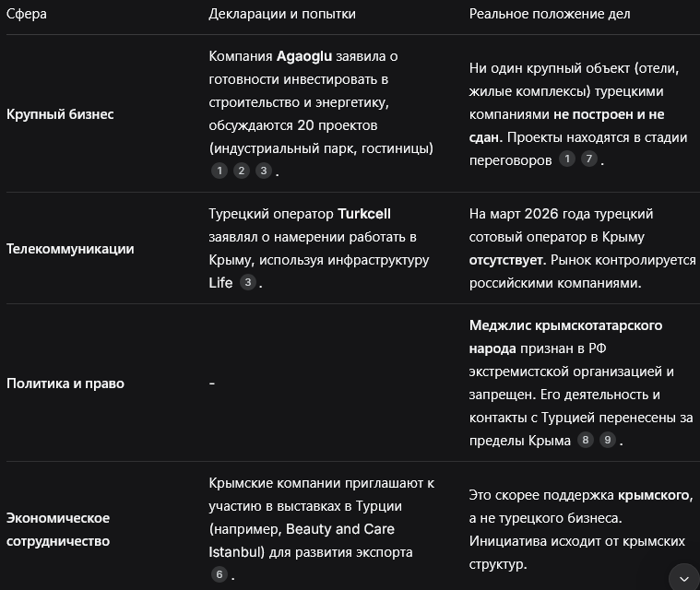The height and width of the screenshot is (590, 700).
Task: Open citation 1 after переговоров
Action: 567,159
